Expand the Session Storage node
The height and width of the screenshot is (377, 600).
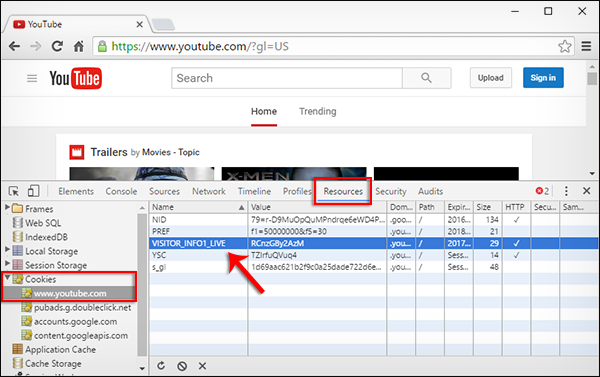(x=7, y=263)
